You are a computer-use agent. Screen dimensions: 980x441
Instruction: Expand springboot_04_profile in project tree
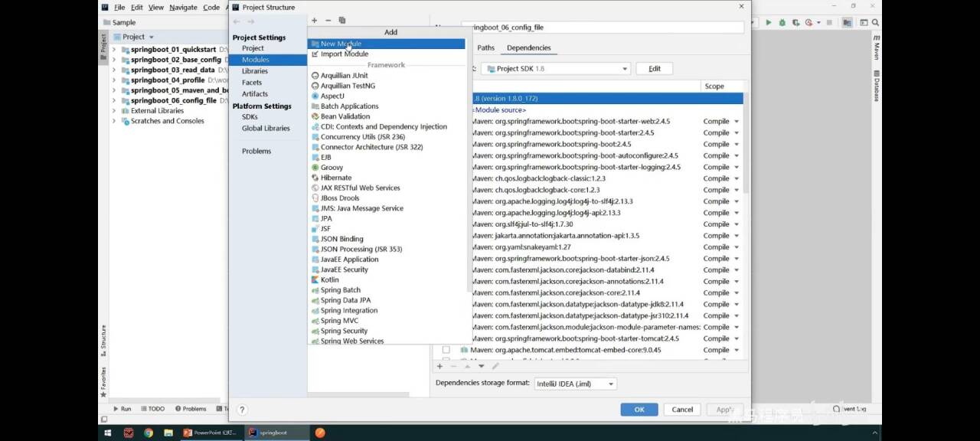pos(114,80)
